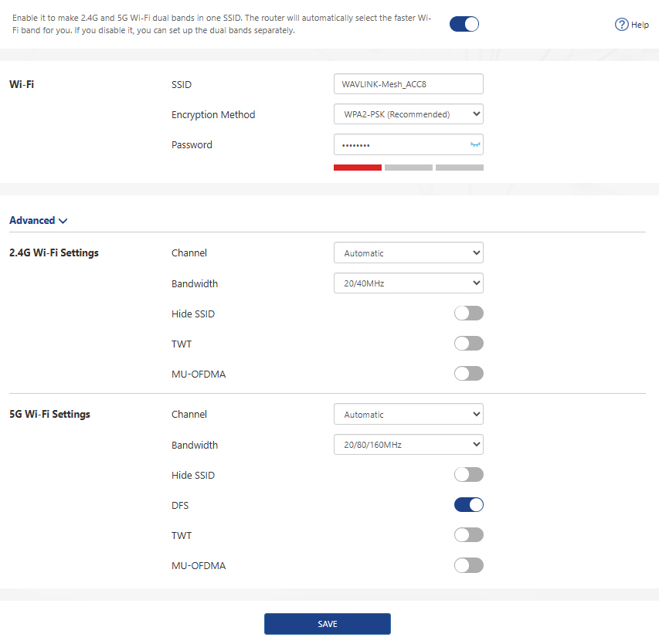659x644 pixels.
Task: Toggle Hide SSID for 5G Wi-Fi
Action: coord(468,475)
